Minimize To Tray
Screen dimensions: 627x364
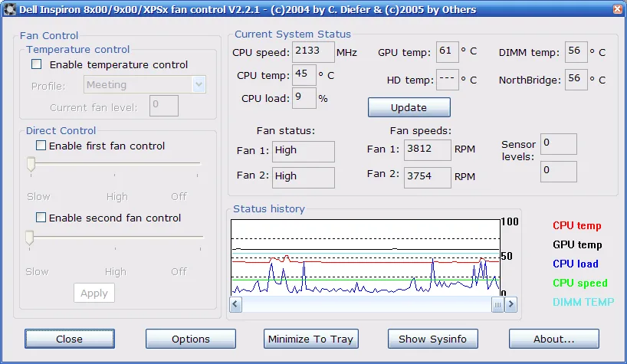[310, 339]
